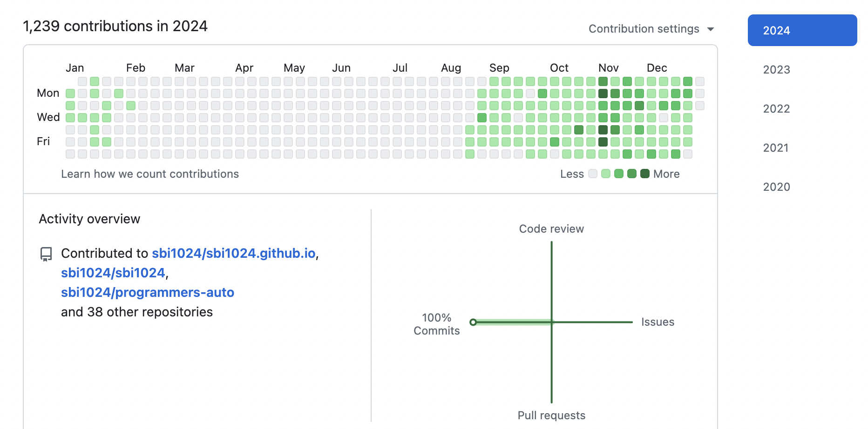Click the lightest gray legend swatch next to Less
Screen dimensions: 868x429
593,174
